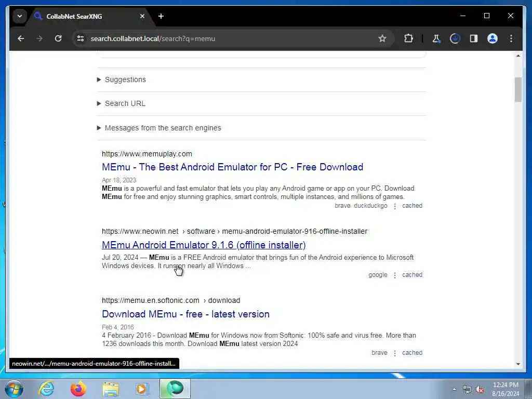Open the site information icon in the address bar
Screen dimensions: 532x399
(81, 38)
